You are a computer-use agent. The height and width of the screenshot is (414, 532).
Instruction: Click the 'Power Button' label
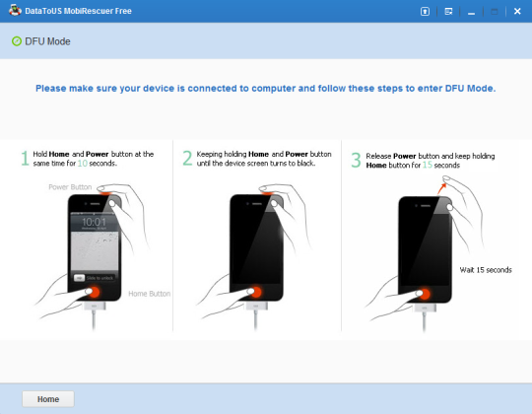(70, 187)
